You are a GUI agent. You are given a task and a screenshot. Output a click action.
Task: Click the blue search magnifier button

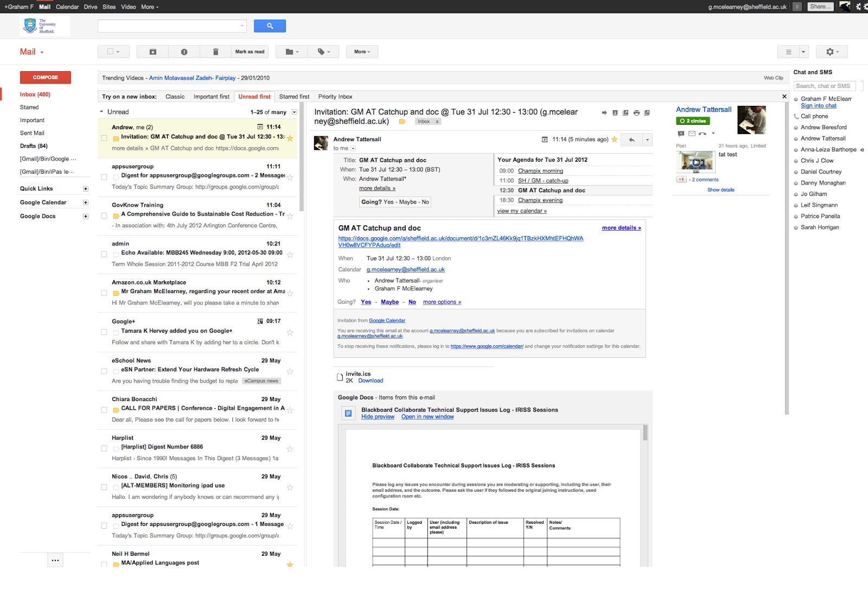(x=270, y=26)
